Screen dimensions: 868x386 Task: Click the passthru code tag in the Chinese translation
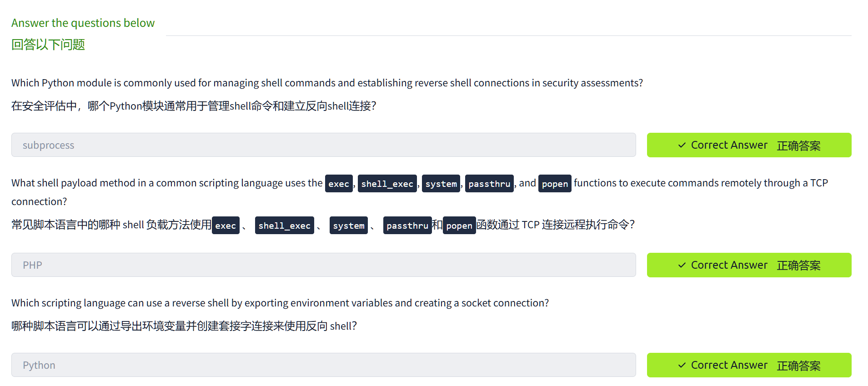tap(407, 226)
